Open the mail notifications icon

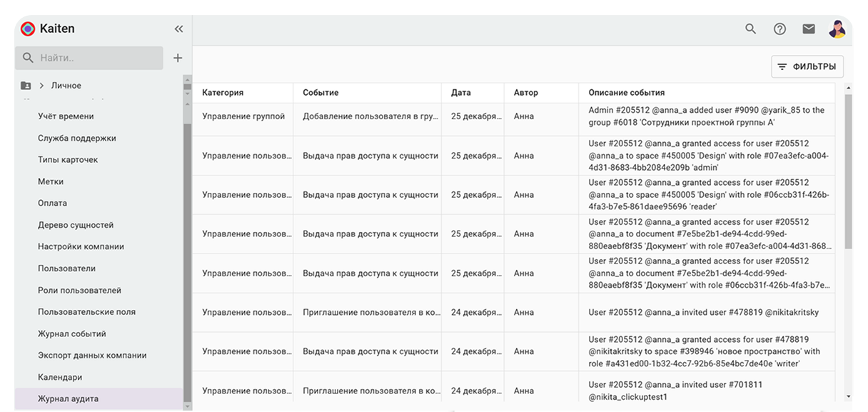click(808, 29)
